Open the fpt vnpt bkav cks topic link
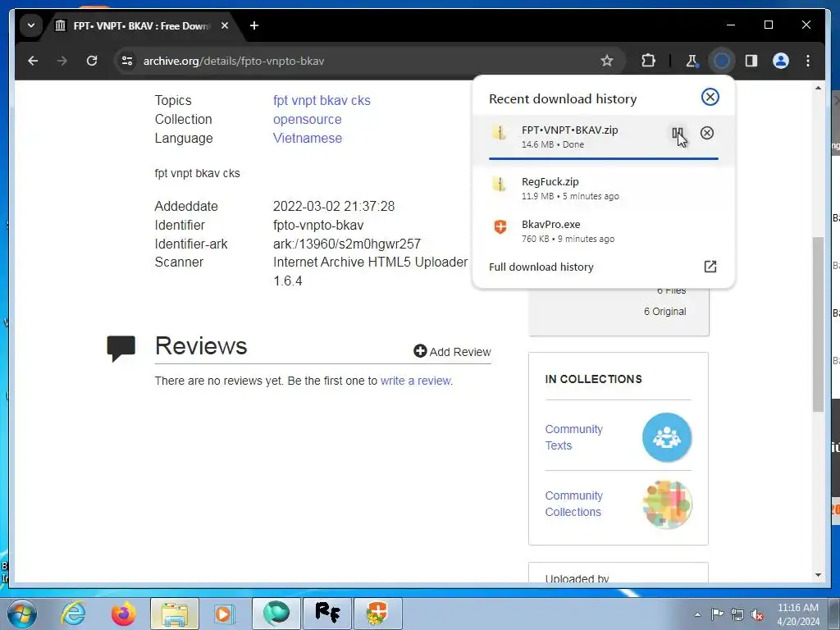Image resolution: width=840 pixels, height=630 pixels. click(x=322, y=100)
